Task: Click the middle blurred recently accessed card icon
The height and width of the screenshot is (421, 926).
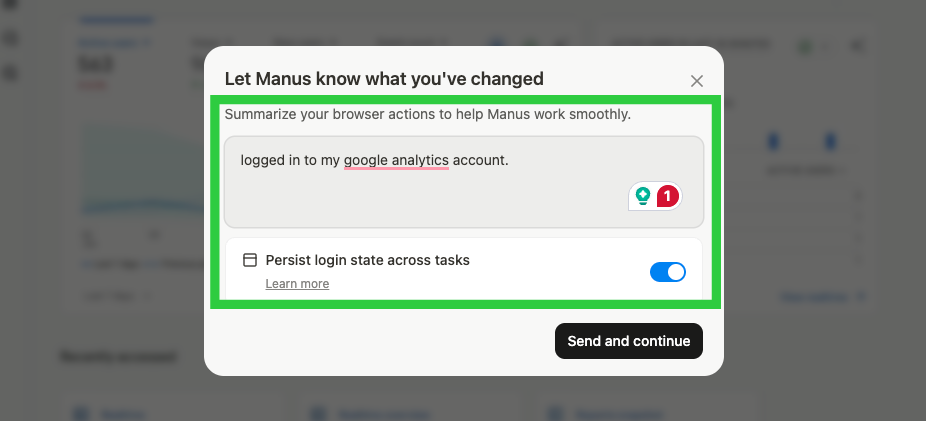Action: click(318, 412)
